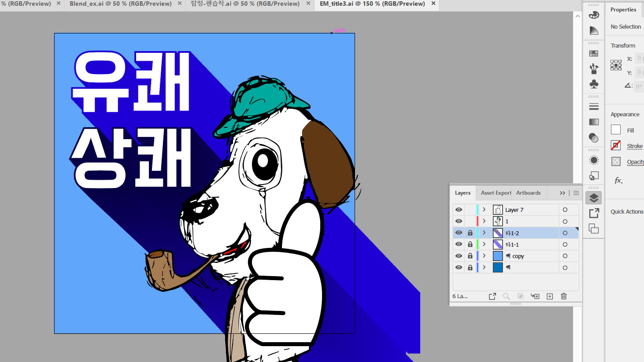Open the Color Guide panel icon
Image resolution: width=644 pixels, height=362 pixels.
click(594, 30)
